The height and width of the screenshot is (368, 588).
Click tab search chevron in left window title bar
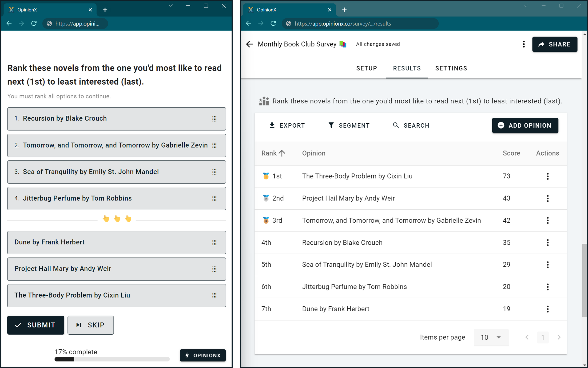(x=171, y=6)
